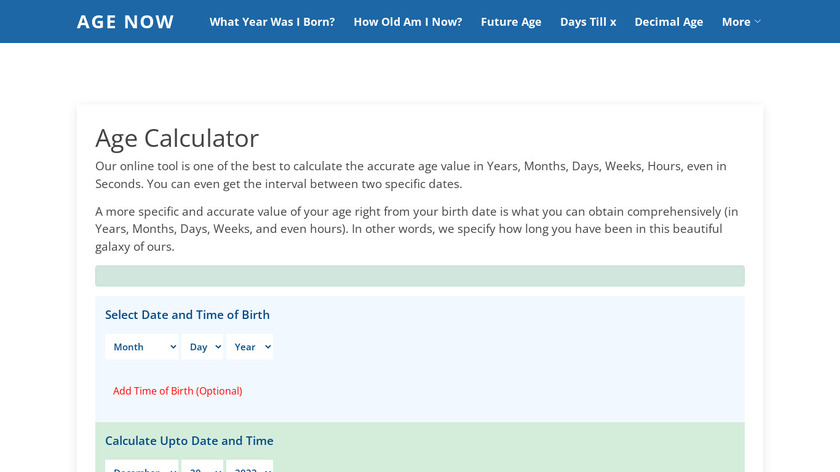Open the What Year Was I Born? page

[272, 22]
